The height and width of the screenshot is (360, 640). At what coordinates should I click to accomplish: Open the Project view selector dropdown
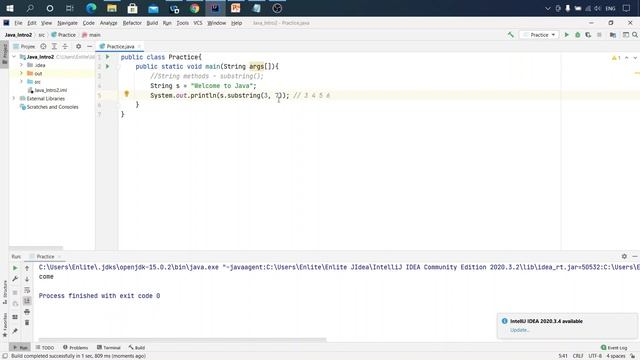pos(24,47)
